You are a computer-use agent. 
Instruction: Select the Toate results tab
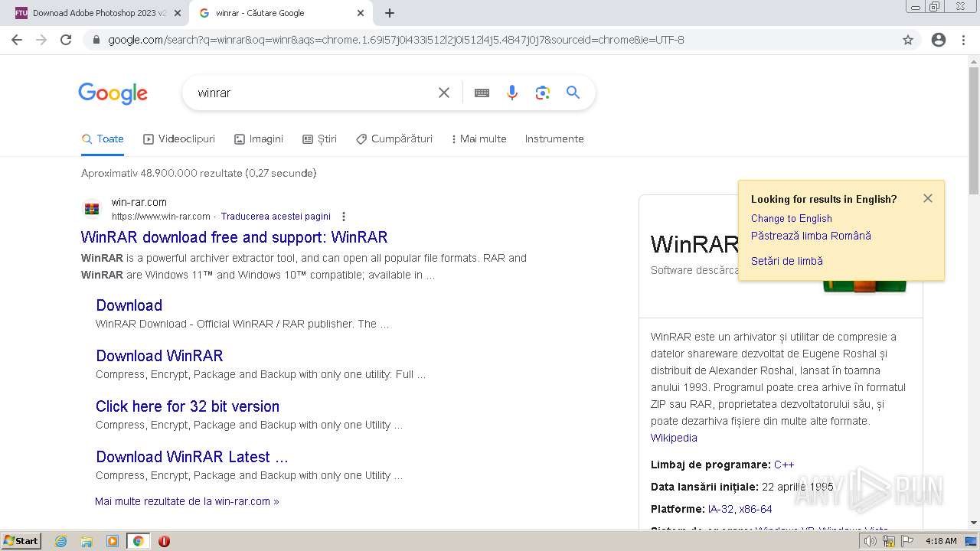(103, 139)
